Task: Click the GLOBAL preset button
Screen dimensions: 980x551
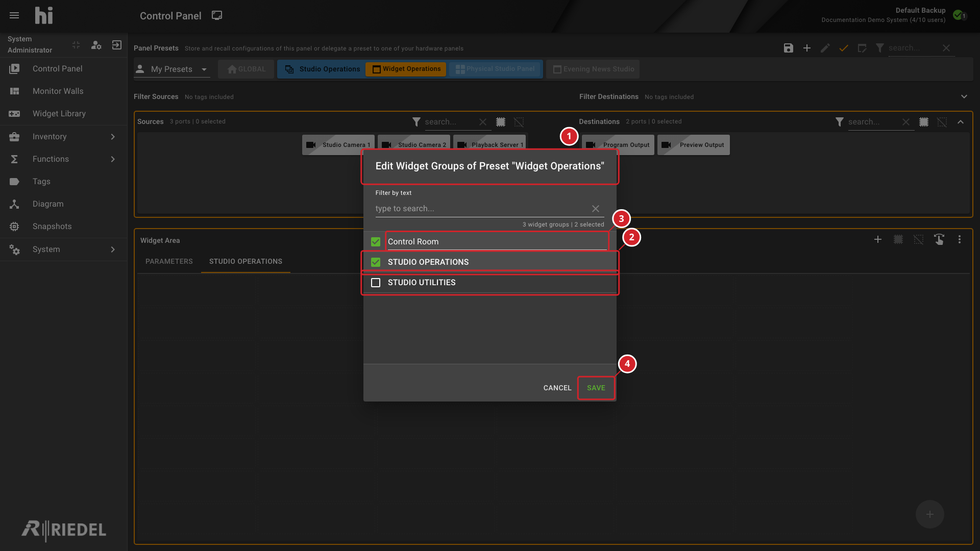Action: (x=246, y=69)
